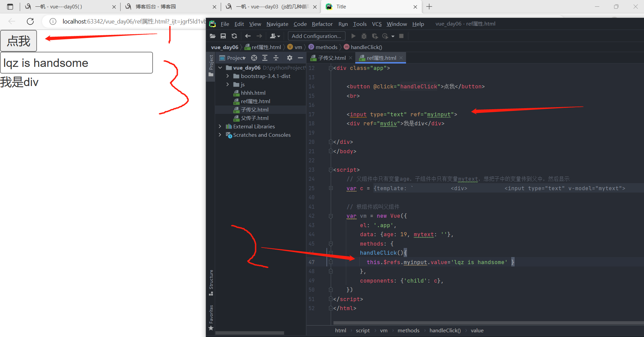Collapse the vue_day06 project root arrow
644x337 pixels.
pyautogui.click(x=220, y=68)
